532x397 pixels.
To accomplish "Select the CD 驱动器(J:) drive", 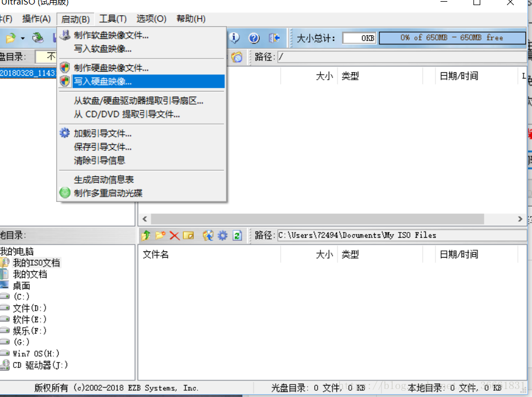I will (x=40, y=365).
